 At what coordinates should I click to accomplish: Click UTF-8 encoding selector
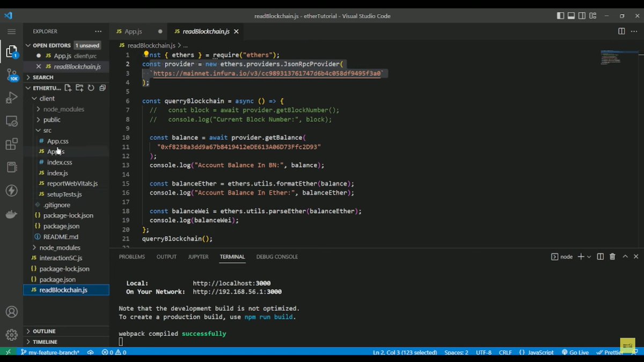(483, 352)
